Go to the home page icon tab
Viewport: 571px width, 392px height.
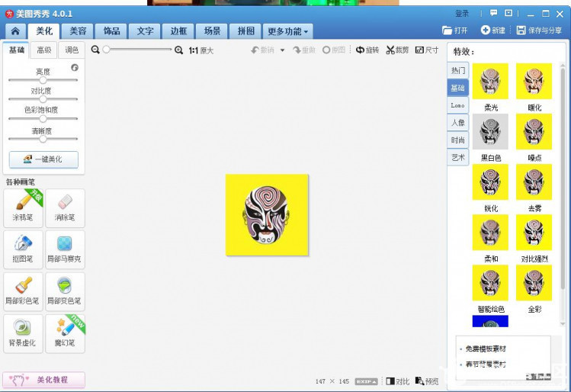pos(15,31)
